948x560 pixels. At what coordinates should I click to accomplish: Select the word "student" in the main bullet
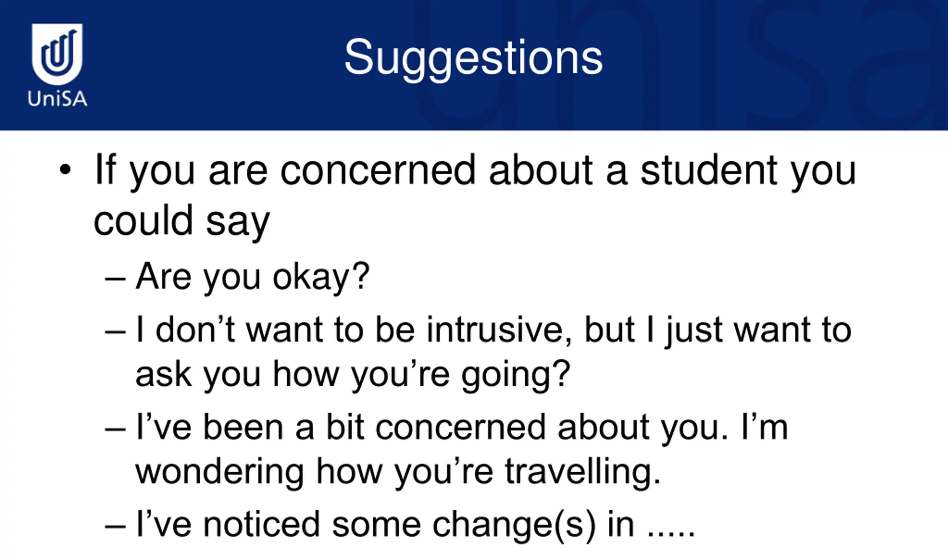[x=709, y=171]
